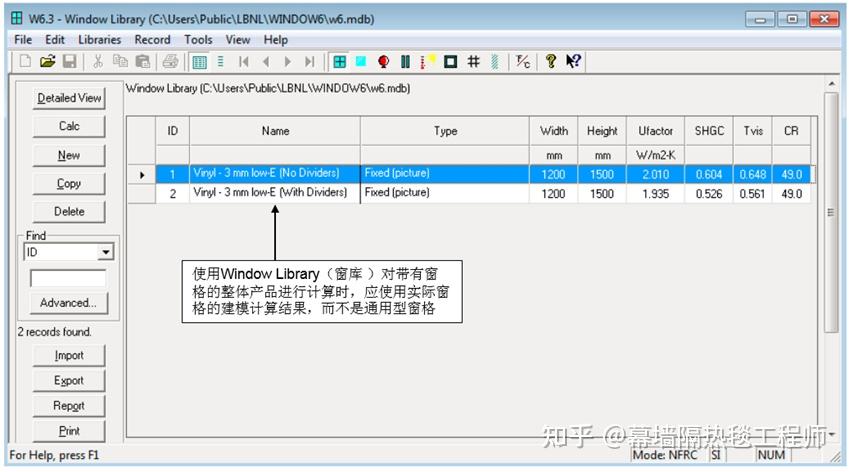The image size is (849, 472).
Task: Open the Libraries menu
Action: 100,40
